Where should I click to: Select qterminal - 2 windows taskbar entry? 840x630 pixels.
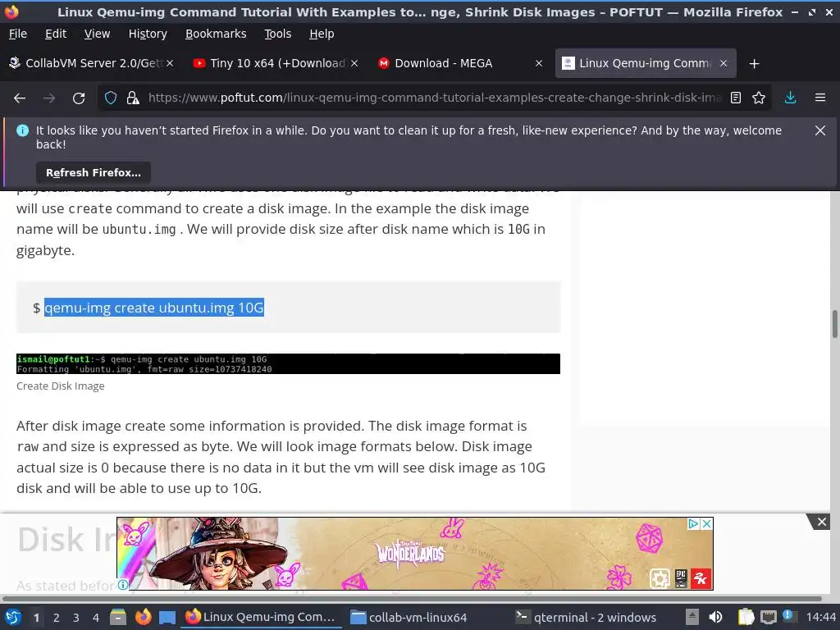click(586, 617)
